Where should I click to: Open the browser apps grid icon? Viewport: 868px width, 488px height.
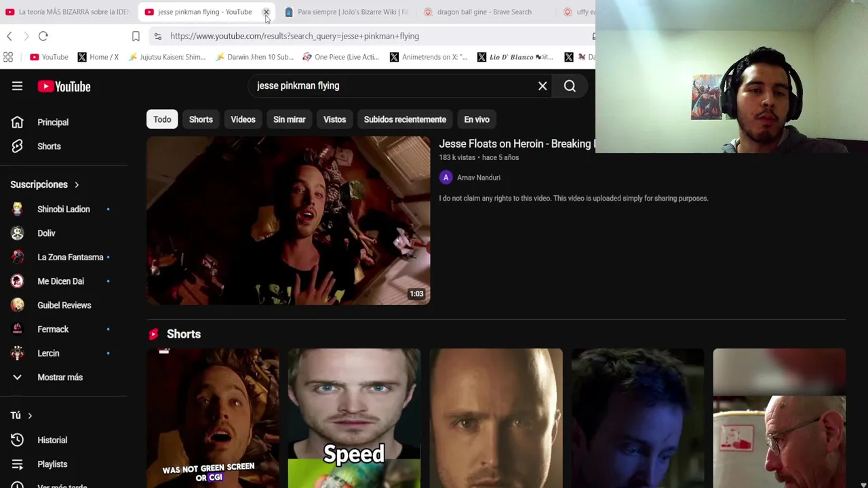8,57
